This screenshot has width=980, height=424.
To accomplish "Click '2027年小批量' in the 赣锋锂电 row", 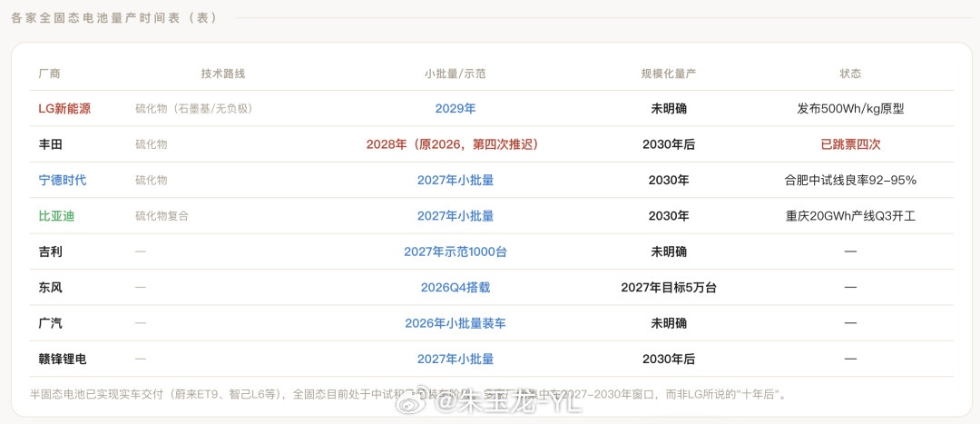I will point(455,359).
